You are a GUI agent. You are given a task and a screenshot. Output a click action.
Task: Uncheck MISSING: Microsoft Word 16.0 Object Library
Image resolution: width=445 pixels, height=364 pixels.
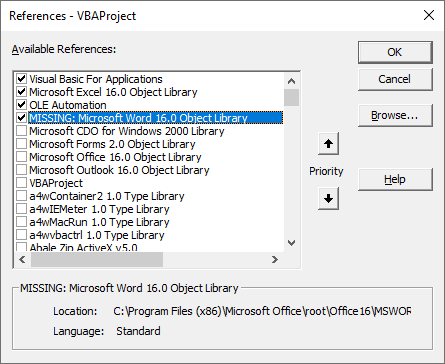22,118
